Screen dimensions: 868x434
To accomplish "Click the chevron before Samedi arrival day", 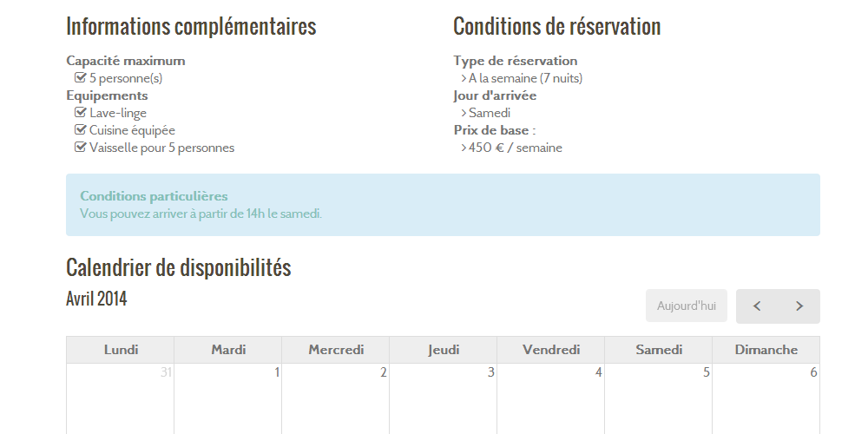I will (x=464, y=113).
